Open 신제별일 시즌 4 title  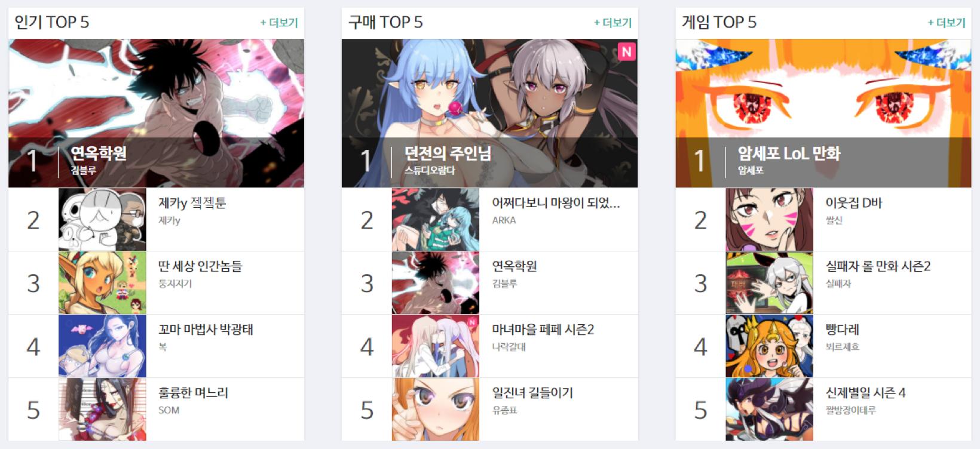(x=865, y=393)
